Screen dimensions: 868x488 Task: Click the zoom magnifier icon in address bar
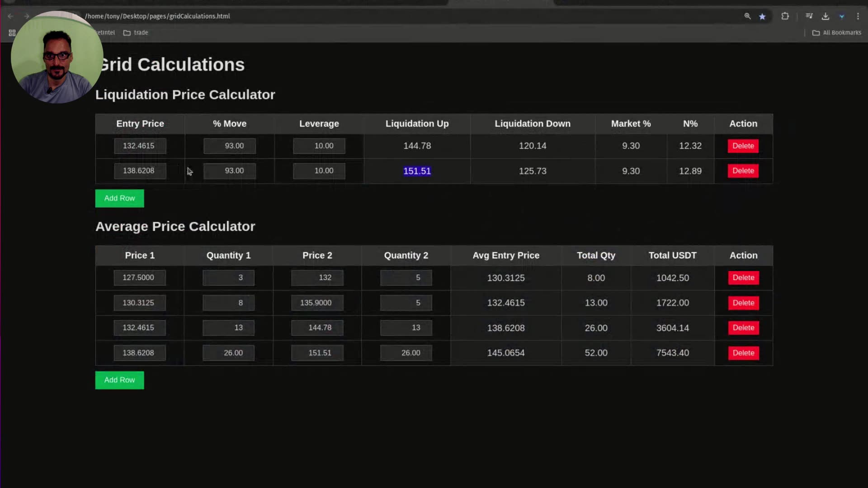[747, 16]
